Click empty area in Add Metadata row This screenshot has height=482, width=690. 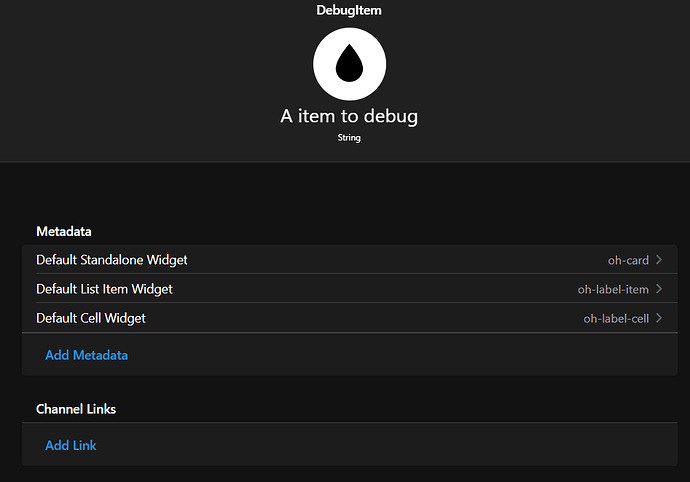click(396, 355)
